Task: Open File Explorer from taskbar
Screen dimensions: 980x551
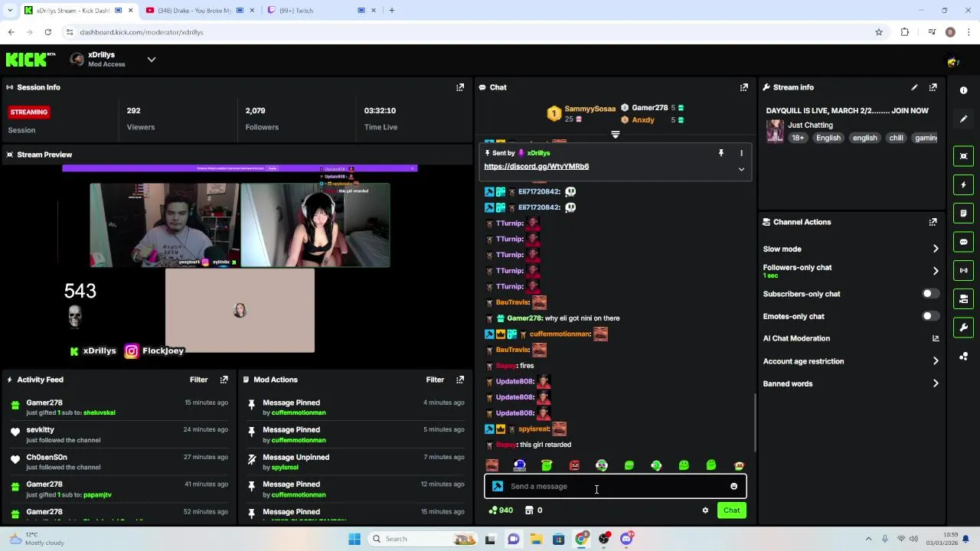Action: click(x=536, y=539)
